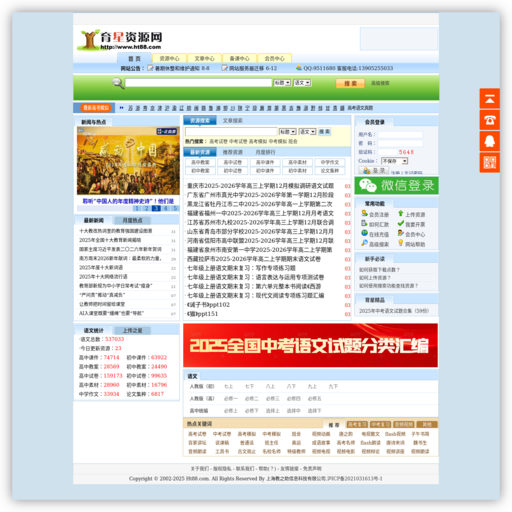Open news item 2025年度十大新词语
Viewport: 512px width, 512px height.
101,268
